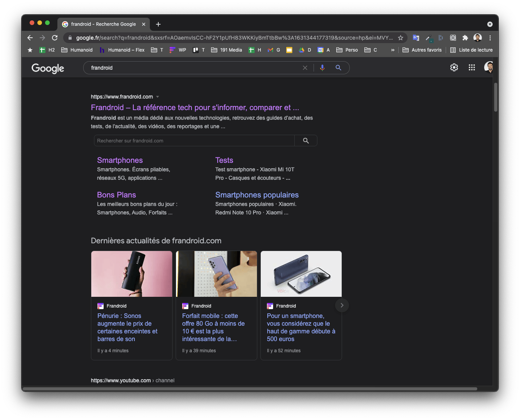Open the Smartphones sitelink
The width and height of the screenshot is (520, 420).
coord(120,160)
